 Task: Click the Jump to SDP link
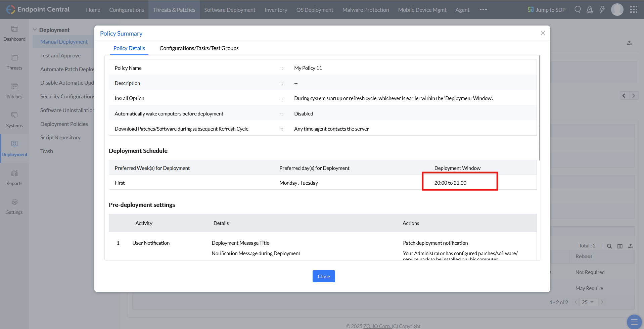[x=547, y=10]
